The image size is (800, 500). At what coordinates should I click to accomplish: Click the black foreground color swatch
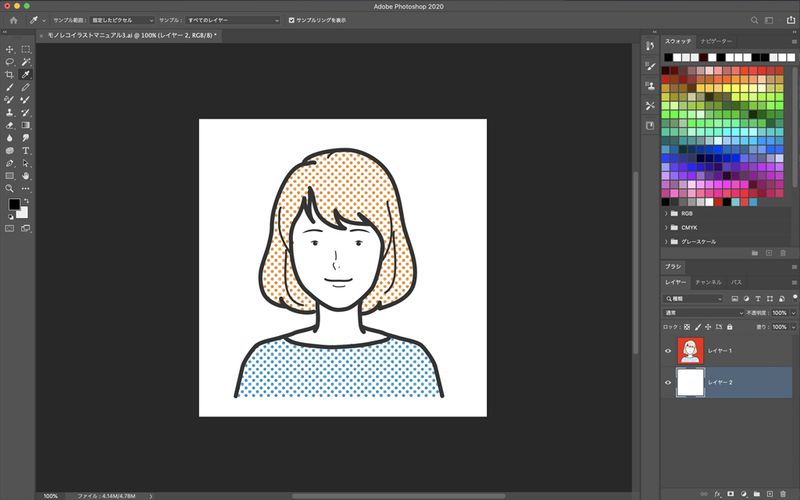coord(14,204)
